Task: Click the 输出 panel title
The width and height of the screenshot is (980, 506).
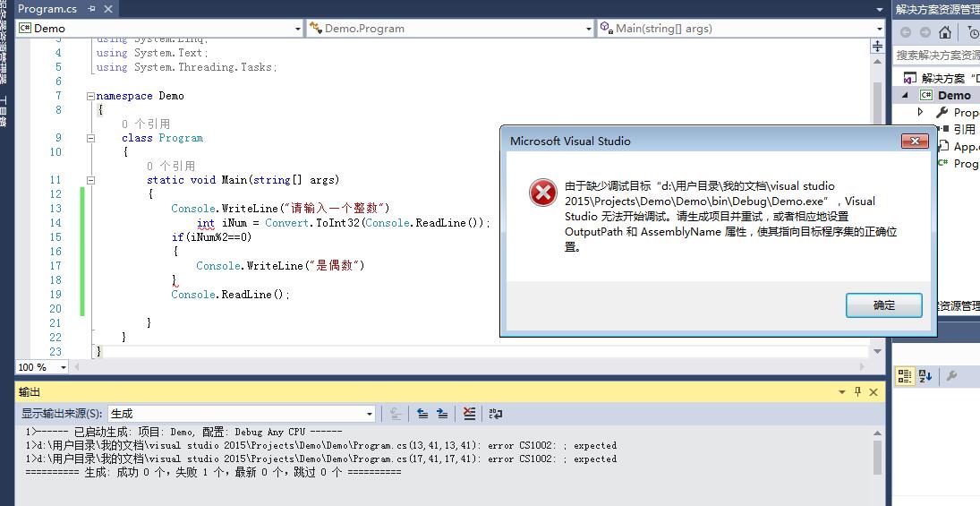Action: (x=30, y=392)
